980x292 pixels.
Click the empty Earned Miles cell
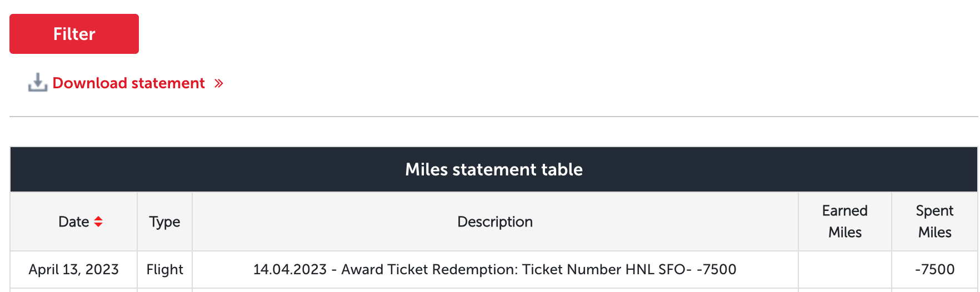click(845, 269)
